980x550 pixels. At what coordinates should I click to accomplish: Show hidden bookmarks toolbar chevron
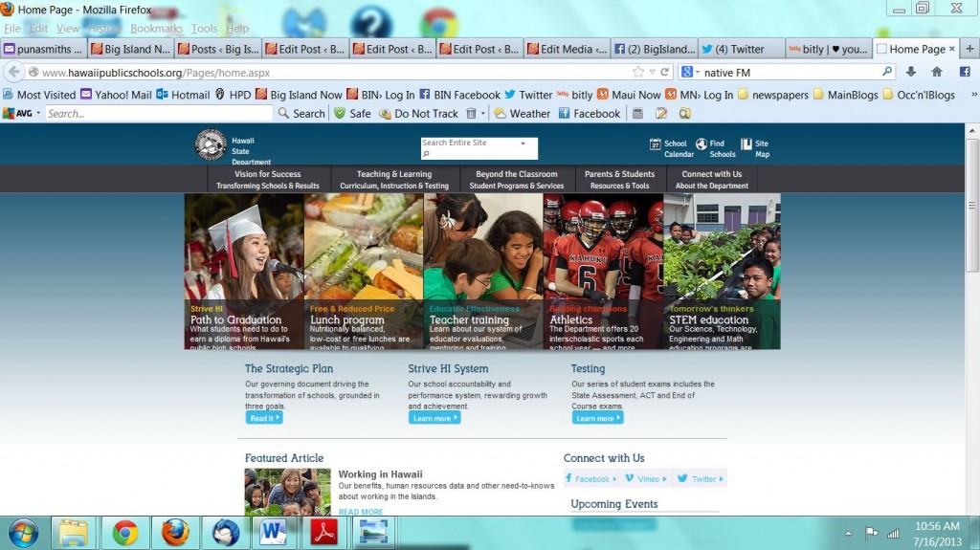click(x=973, y=95)
